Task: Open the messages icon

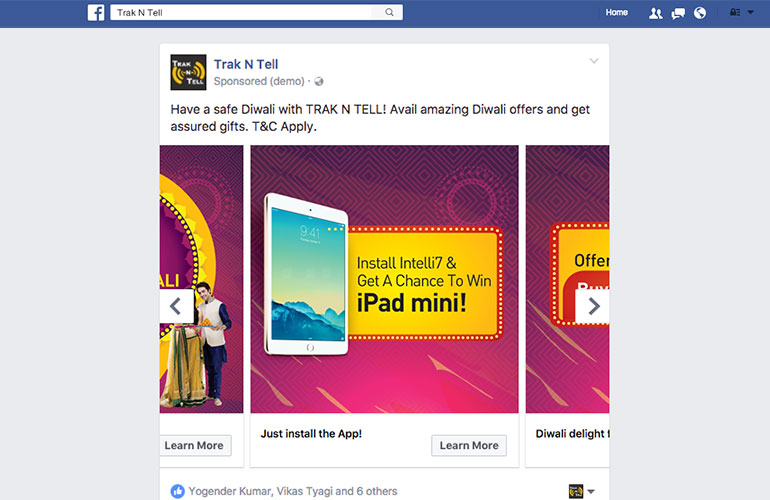Action: click(678, 13)
